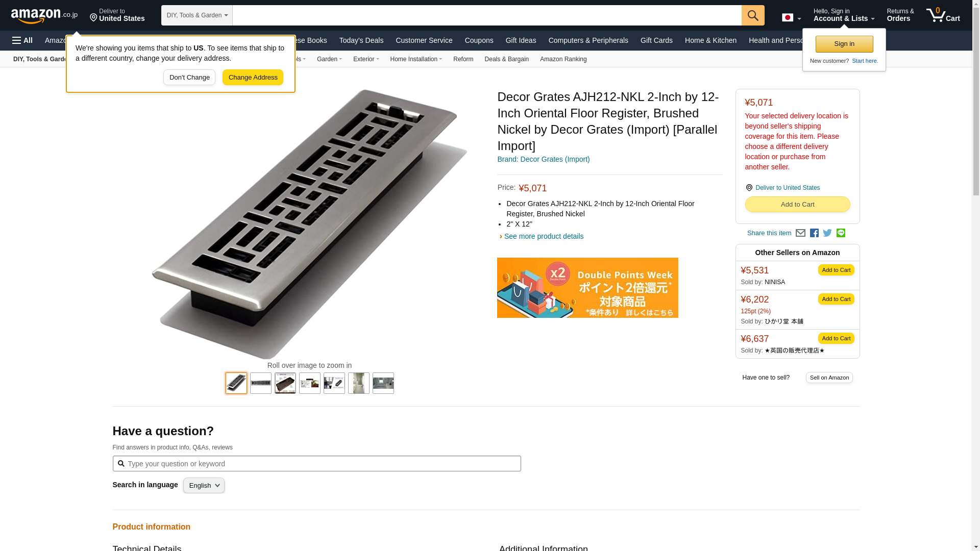Open the shopping cart icon

[943, 15]
